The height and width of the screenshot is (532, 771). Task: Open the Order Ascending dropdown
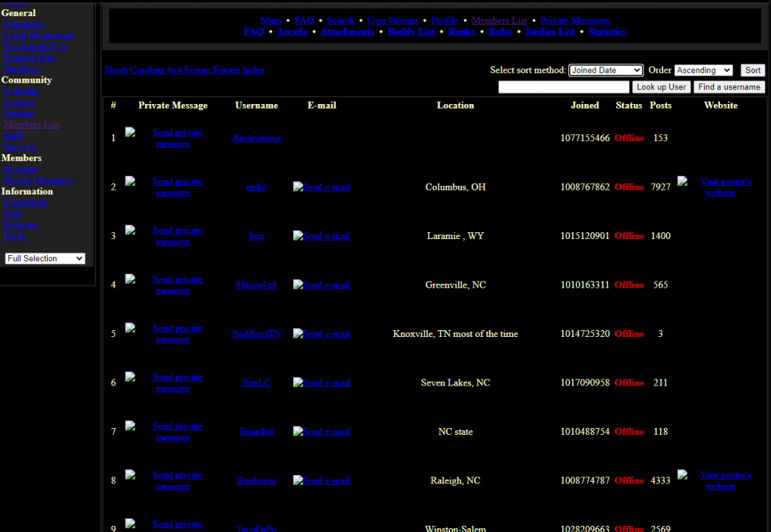703,70
